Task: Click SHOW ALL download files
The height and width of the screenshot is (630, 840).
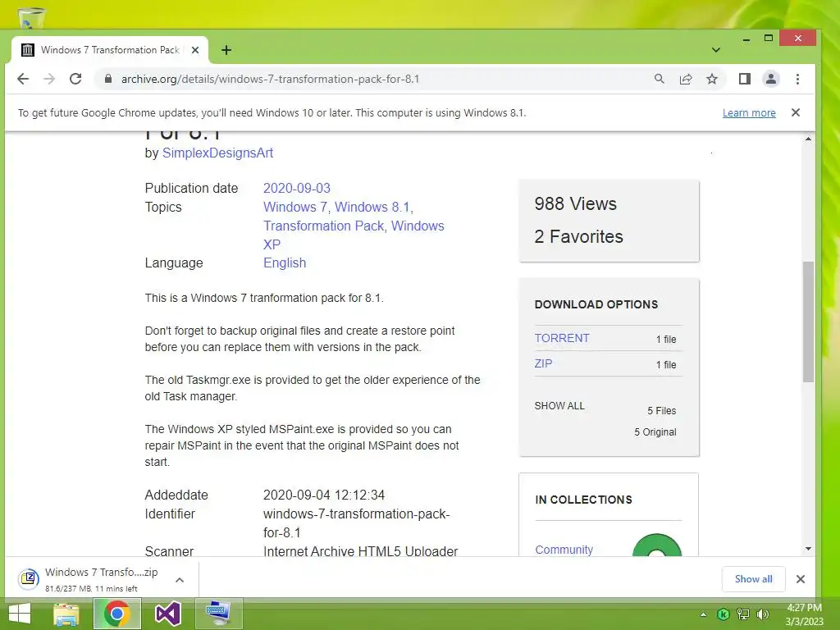Action: [x=559, y=405]
